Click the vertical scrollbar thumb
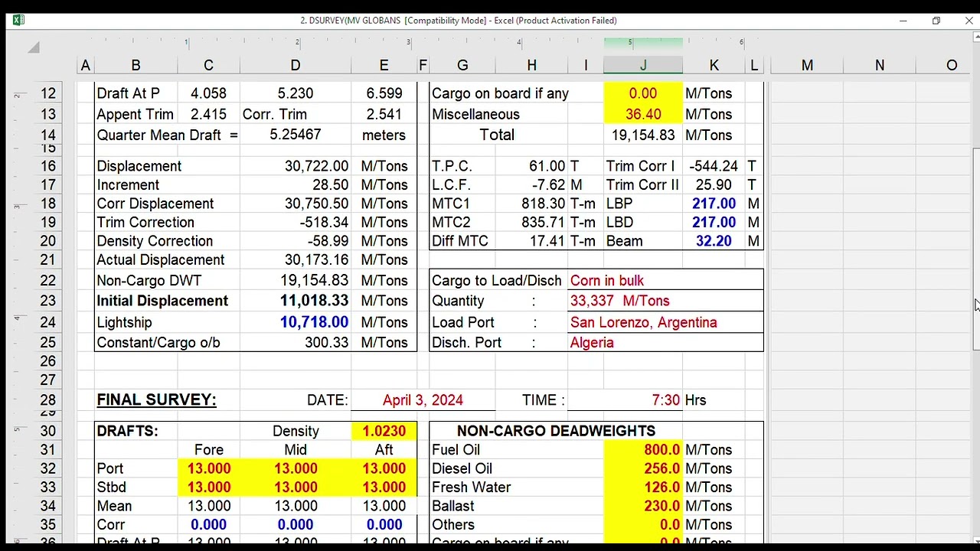980x551 pixels. click(x=976, y=249)
